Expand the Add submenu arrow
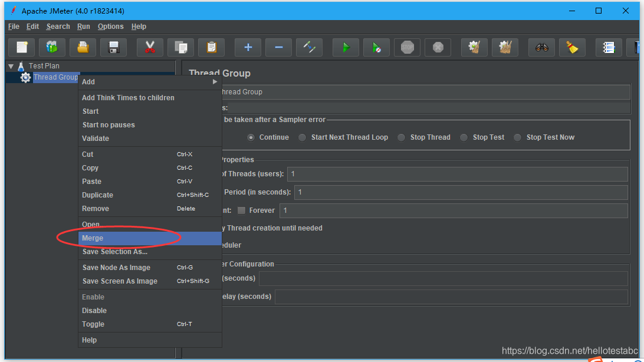Screen dimensions: 644x362 [215, 82]
